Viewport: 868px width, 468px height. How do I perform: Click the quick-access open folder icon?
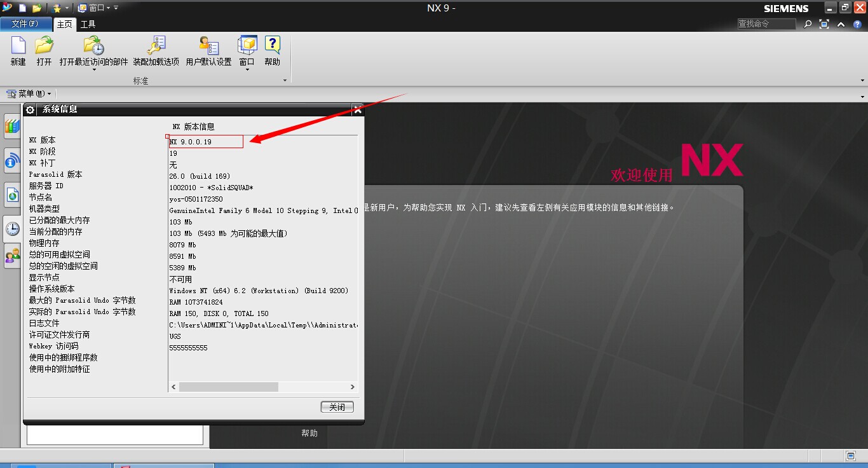point(37,8)
